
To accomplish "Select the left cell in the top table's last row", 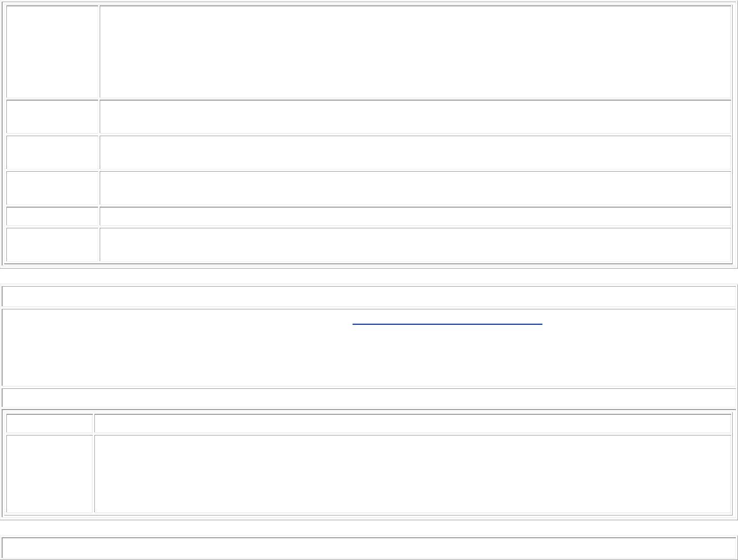I will pyautogui.click(x=52, y=245).
